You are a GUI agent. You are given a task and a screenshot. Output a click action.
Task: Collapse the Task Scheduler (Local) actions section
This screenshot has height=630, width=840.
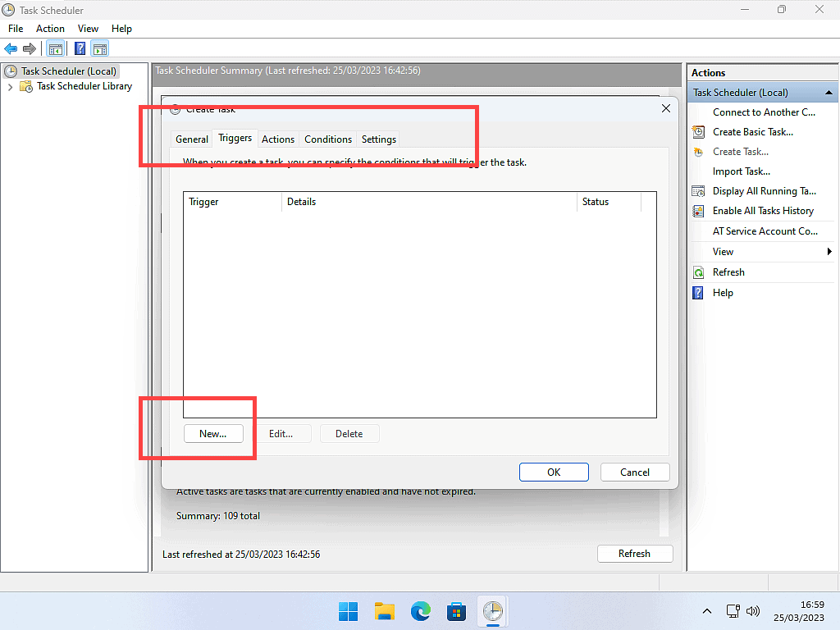pos(829,93)
